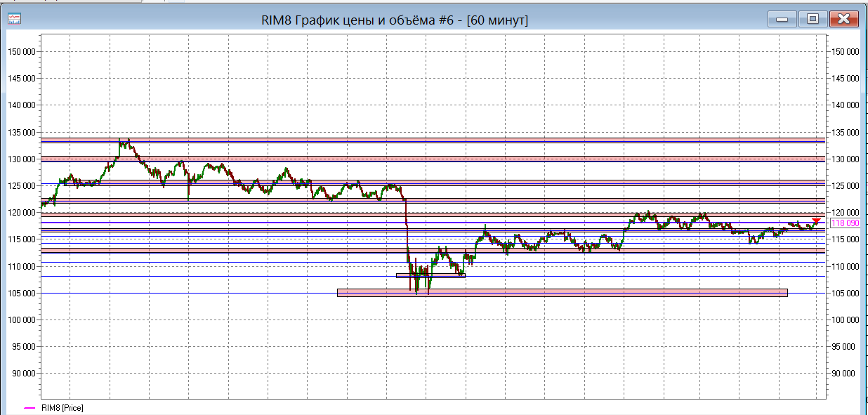Click the 120 000 label on left price axis
The width and height of the screenshot is (868, 415).
coord(22,212)
